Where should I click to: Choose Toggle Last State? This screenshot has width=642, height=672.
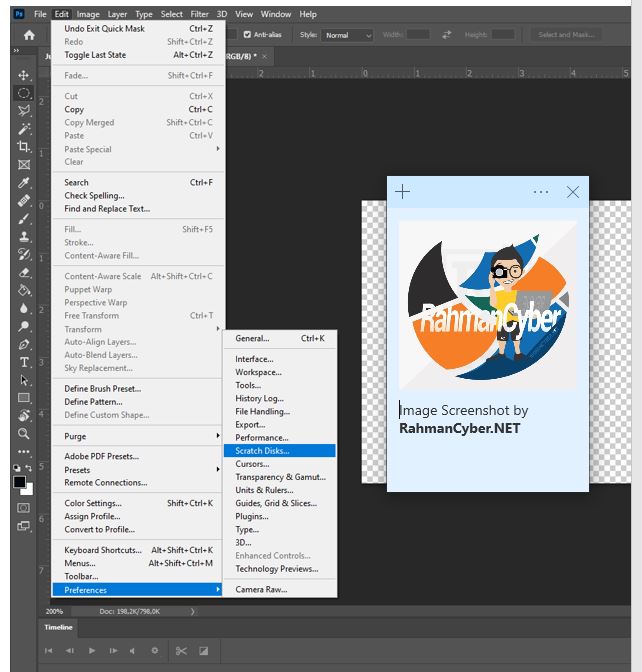[138, 55]
